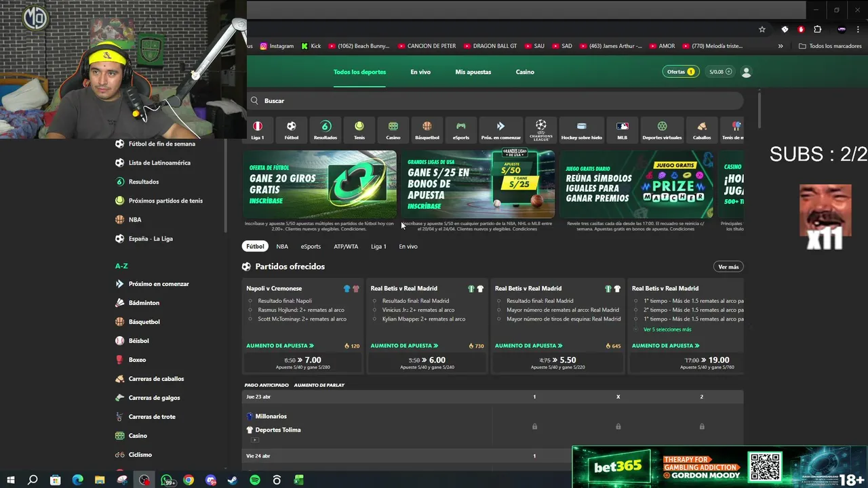Select the Liga 1 filter chip

point(378,247)
